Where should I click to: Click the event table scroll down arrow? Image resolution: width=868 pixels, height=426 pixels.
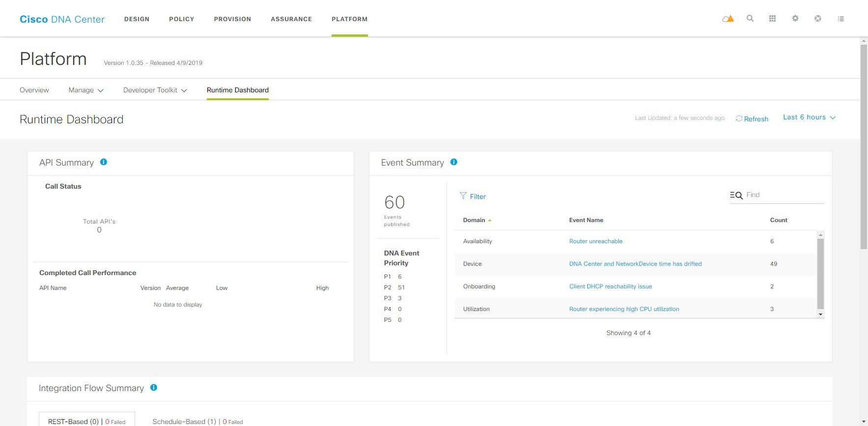pyautogui.click(x=820, y=314)
